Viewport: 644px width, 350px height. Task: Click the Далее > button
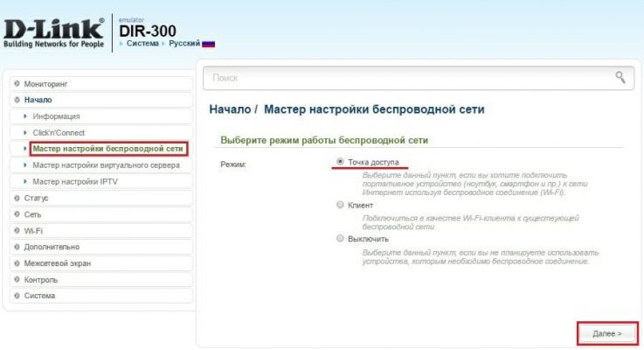(x=607, y=333)
